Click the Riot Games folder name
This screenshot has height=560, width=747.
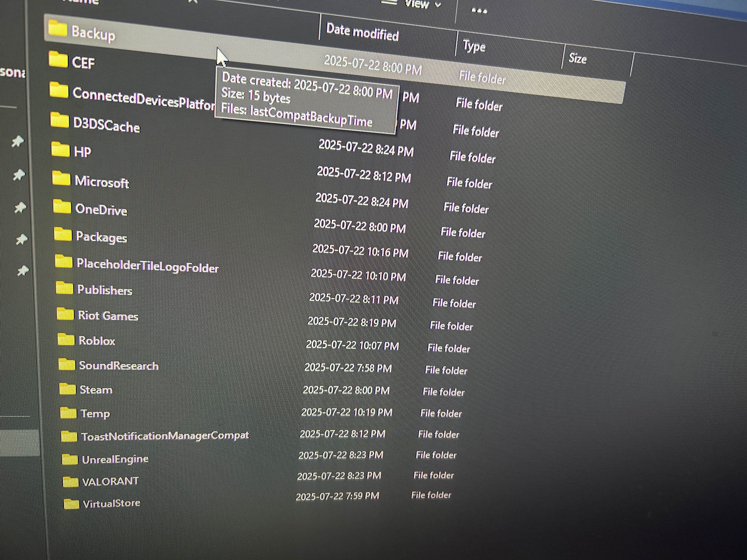[108, 316]
